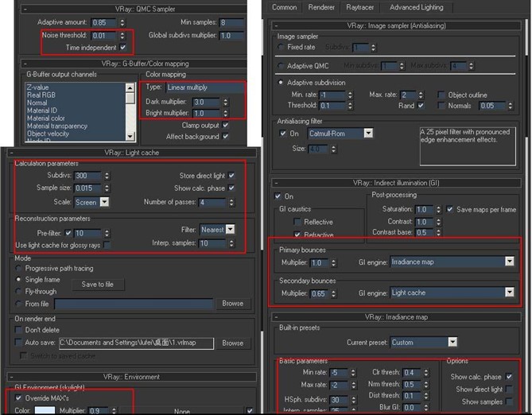The height and width of the screenshot is (415, 532).
Task: Click the Secondary bounces Multiplier spinner
Action: 334,293
